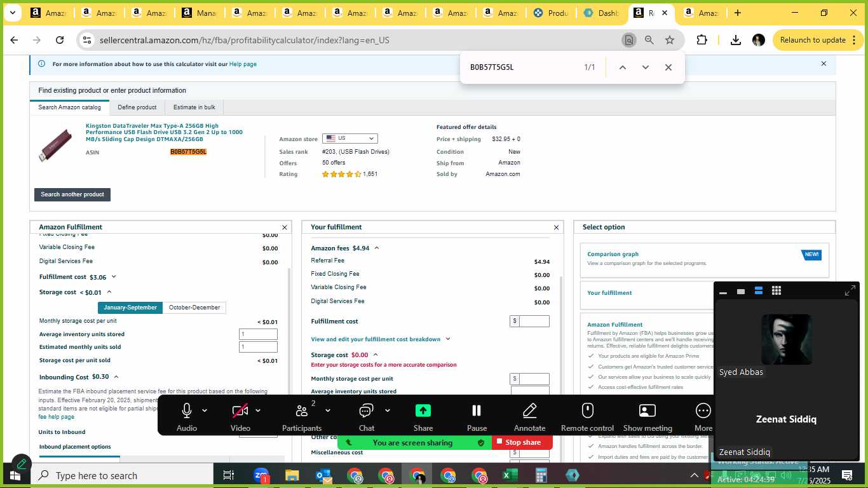Collapse the Inbounding Cost $0.30 section
The height and width of the screenshot is (488, 868).
click(116, 377)
